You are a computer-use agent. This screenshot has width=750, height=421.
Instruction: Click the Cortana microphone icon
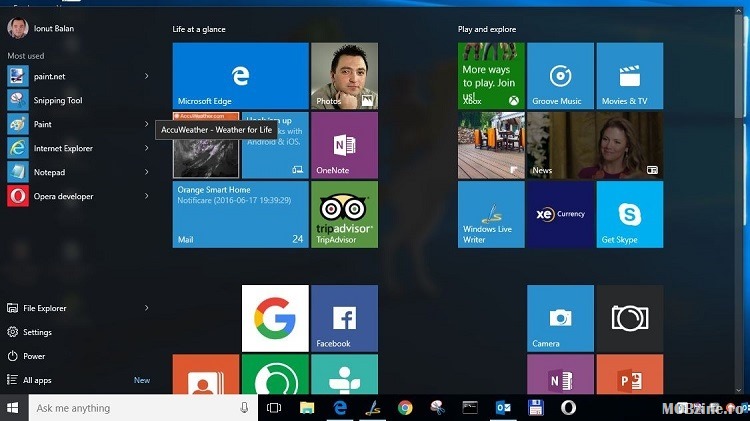[244, 408]
